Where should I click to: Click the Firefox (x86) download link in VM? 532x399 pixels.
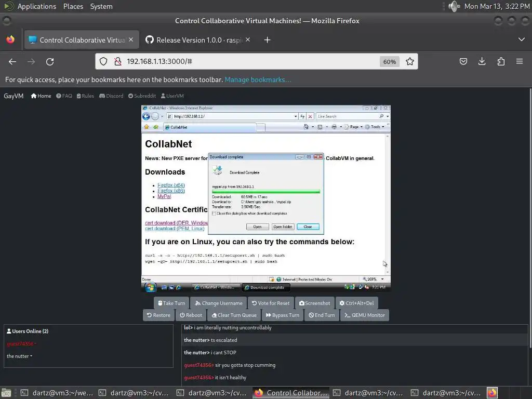click(x=171, y=191)
